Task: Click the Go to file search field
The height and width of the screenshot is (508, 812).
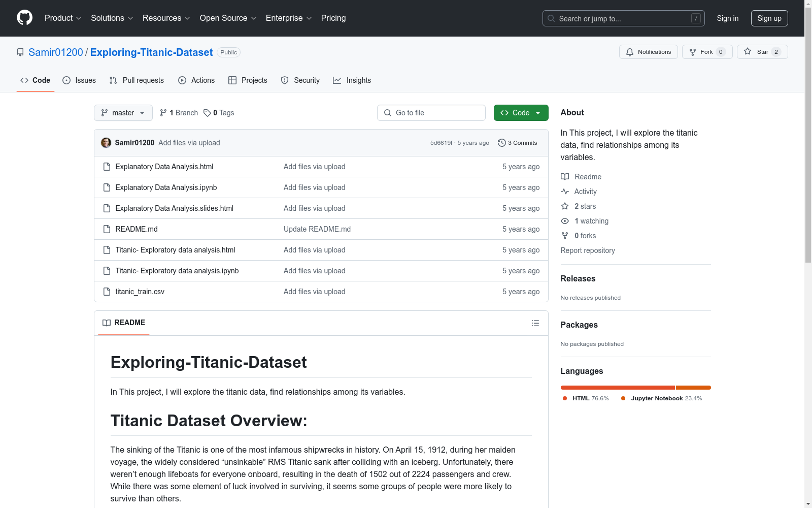Action: tap(431, 113)
